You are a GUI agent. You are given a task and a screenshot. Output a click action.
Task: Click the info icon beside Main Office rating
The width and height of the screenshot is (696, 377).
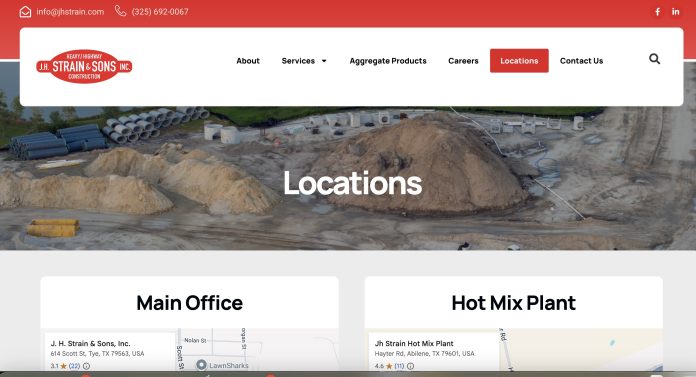click(x=86, y=366)
